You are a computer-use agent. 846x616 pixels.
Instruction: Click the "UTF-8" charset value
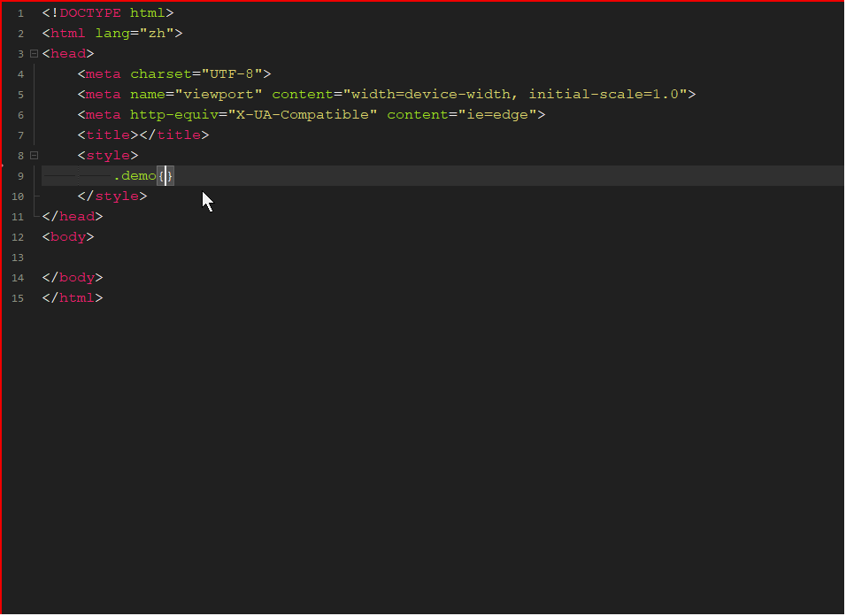point(232,73)
